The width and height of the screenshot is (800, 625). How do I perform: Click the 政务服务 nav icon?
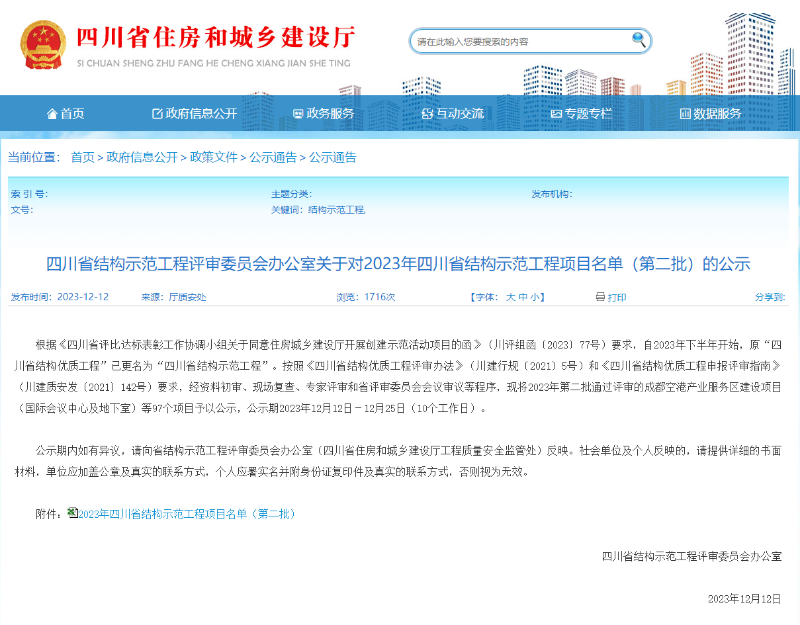(x=297, y=114)
